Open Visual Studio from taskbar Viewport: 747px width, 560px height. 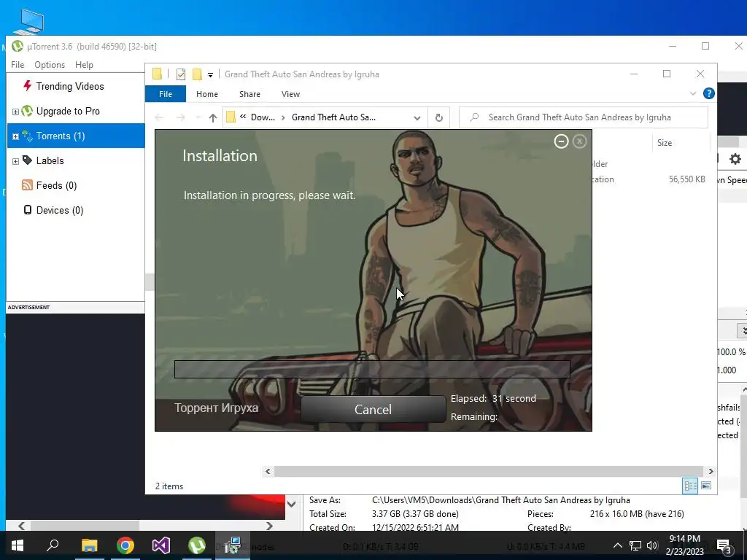pos(161,545)
